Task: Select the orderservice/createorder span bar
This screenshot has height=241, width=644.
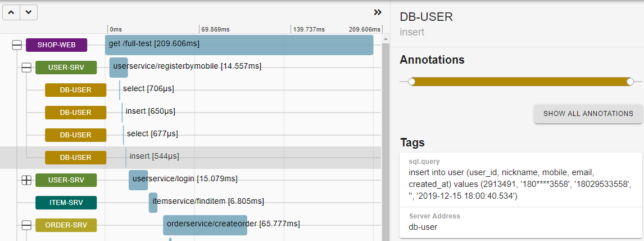Action: (205, 225)
